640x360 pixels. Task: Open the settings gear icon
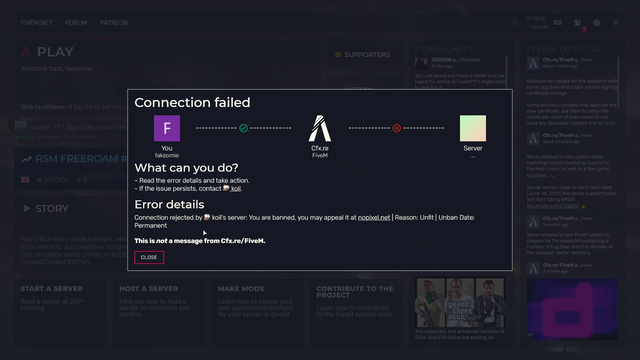[596, 23]
